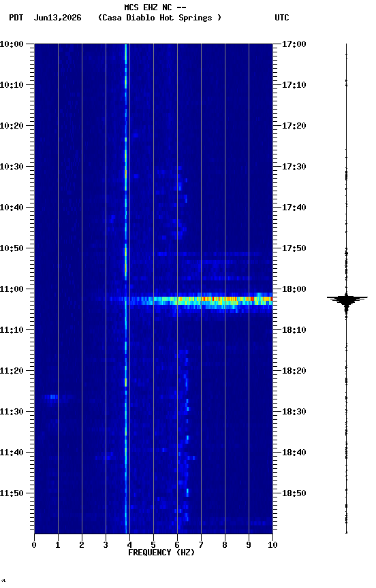
Task: Select the 'UTC' timezone label
Action: [x=282, y=18]
